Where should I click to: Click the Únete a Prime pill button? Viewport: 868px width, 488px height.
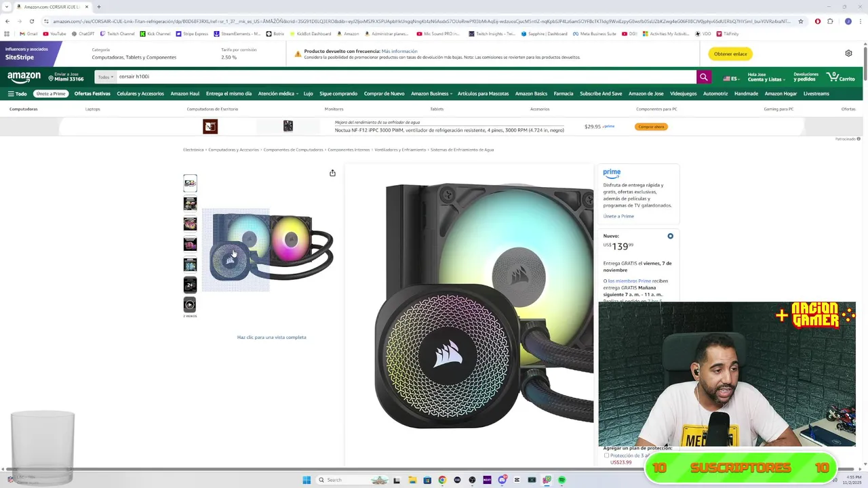pos(51,94)
